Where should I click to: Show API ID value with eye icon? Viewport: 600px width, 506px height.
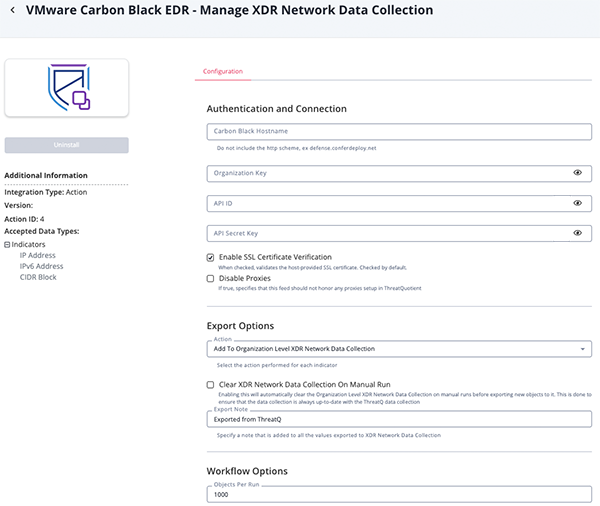[x=577, y=203]
